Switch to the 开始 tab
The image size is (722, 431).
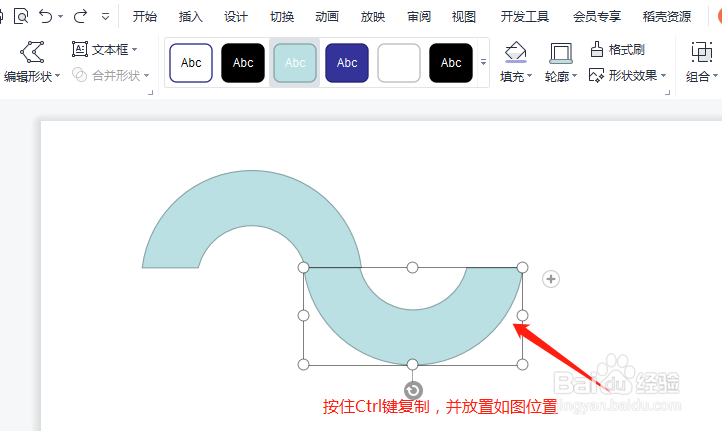pos(145,17)
